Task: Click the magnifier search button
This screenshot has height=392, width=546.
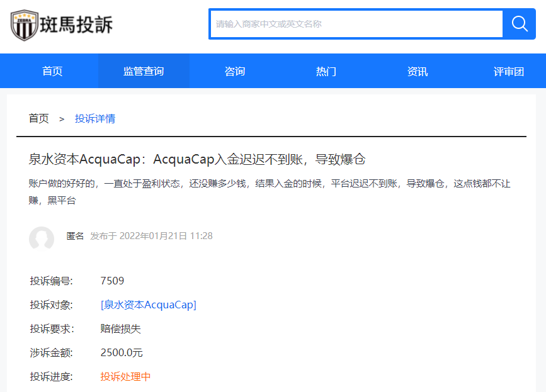Action: tap(519, 24)
